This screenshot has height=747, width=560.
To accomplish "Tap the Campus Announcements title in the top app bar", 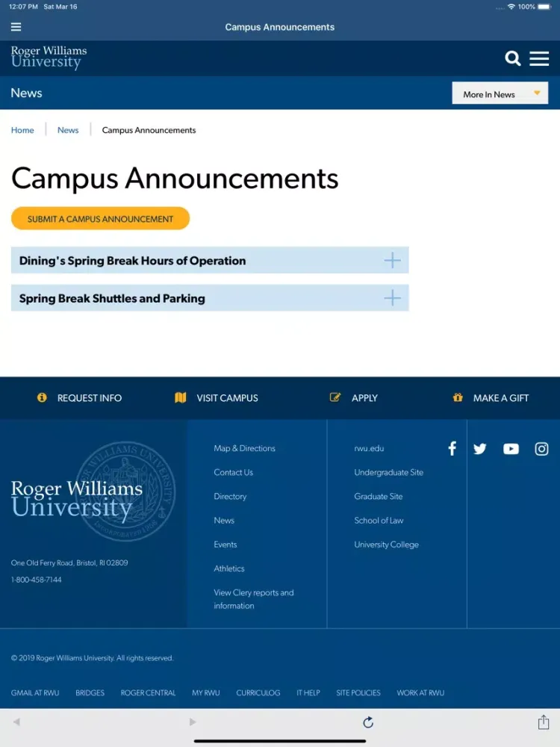I will [x=279, y=27].
